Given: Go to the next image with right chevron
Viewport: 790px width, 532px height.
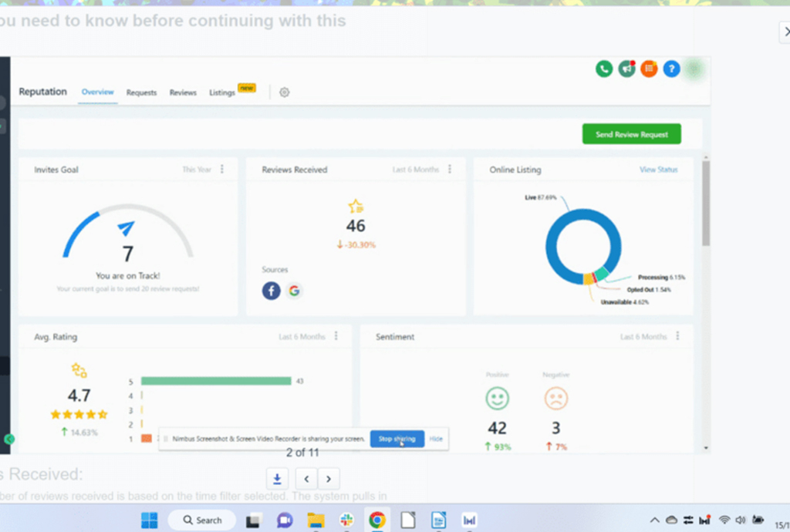Looking at the screenshot, I should click(329, 478).
